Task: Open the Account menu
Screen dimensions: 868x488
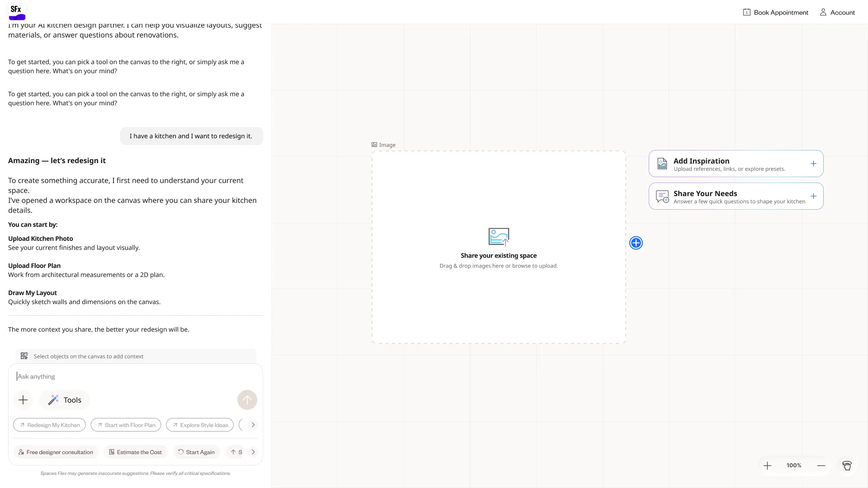Action: 837,13
